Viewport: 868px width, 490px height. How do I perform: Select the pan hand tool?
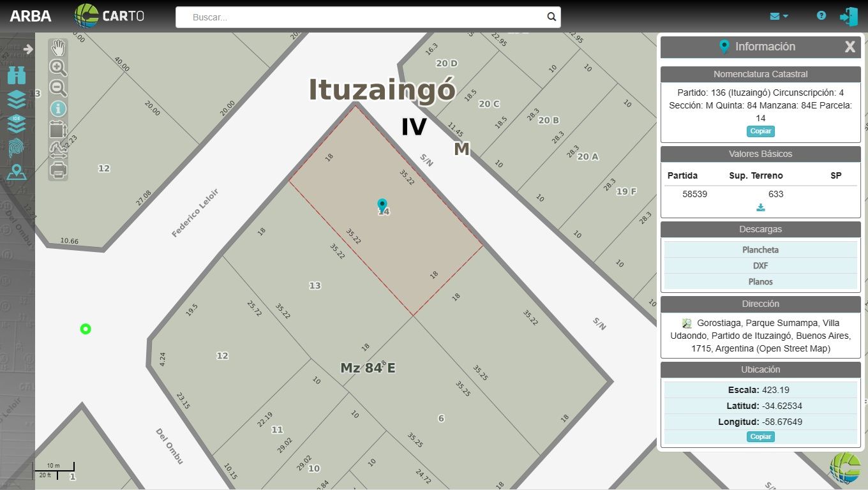(x=58, y=48)
